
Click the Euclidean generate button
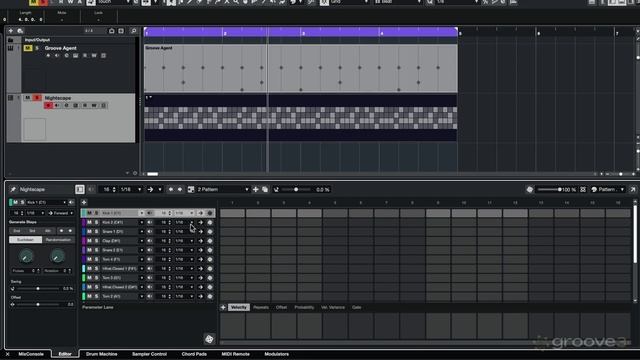(25, 240)
